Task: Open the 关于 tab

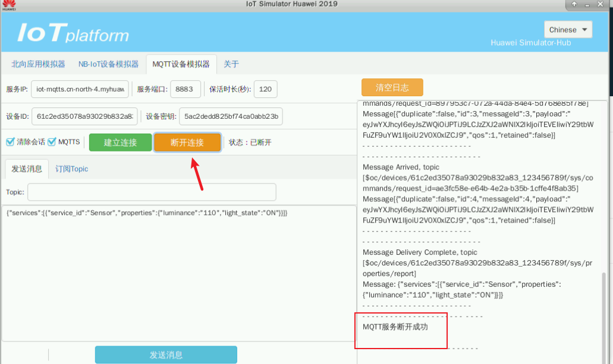Action: [x=231, y=64]
